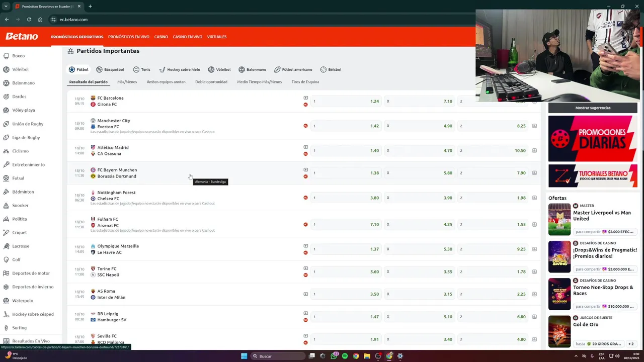Select the Básquetbol sport filter
Screen dimensions: 644x362
tap(110, 69)
